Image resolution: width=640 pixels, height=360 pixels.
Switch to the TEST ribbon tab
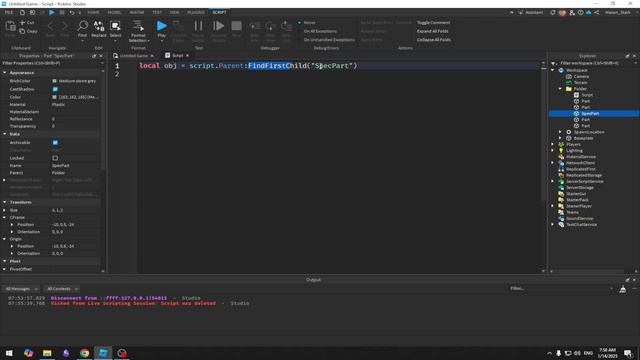(x=157, y=13)
